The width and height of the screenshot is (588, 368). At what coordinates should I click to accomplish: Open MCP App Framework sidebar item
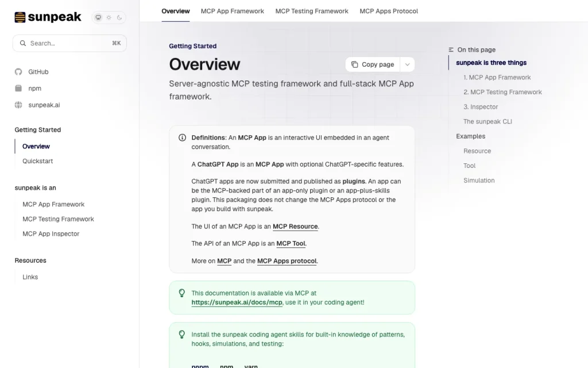(x=53, y=204)
